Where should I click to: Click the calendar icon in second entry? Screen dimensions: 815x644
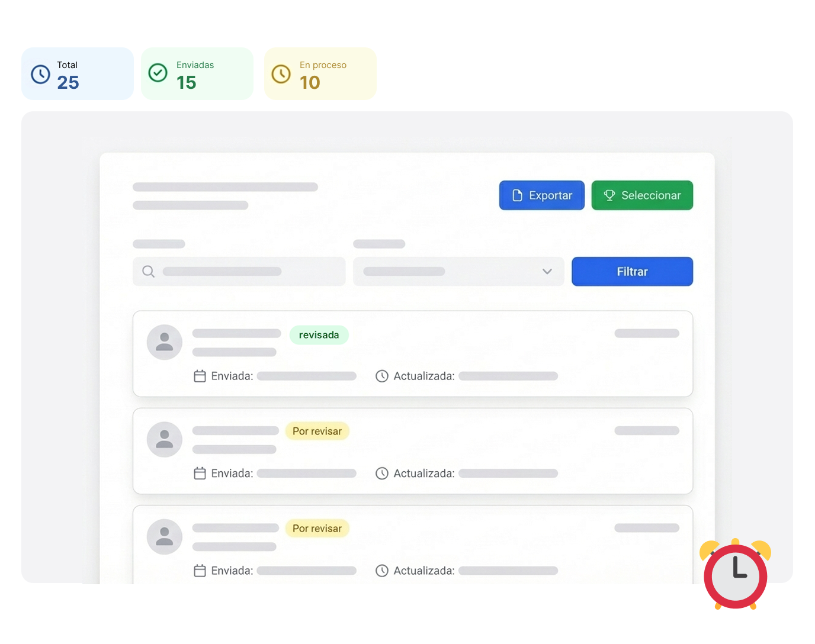point(200,474)
